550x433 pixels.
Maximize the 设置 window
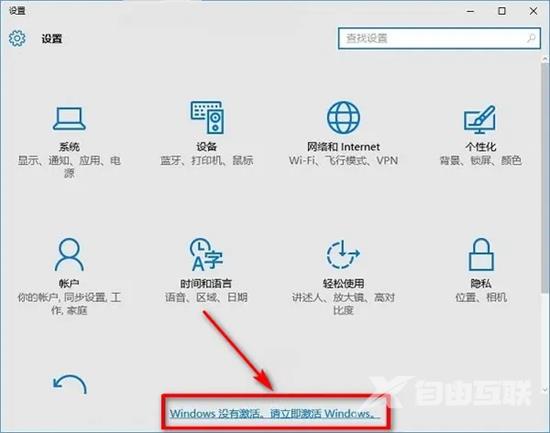pos(502,11)
